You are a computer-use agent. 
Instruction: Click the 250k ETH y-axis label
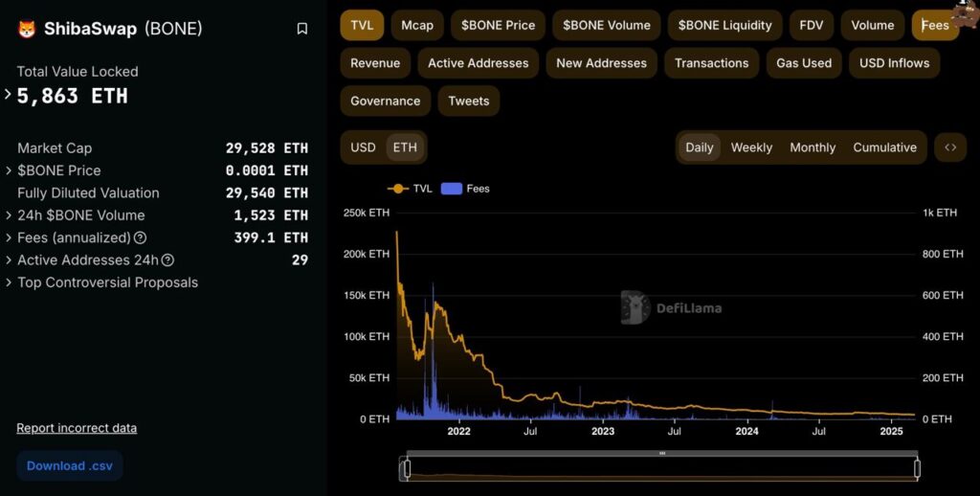click(x=367, y=213)
